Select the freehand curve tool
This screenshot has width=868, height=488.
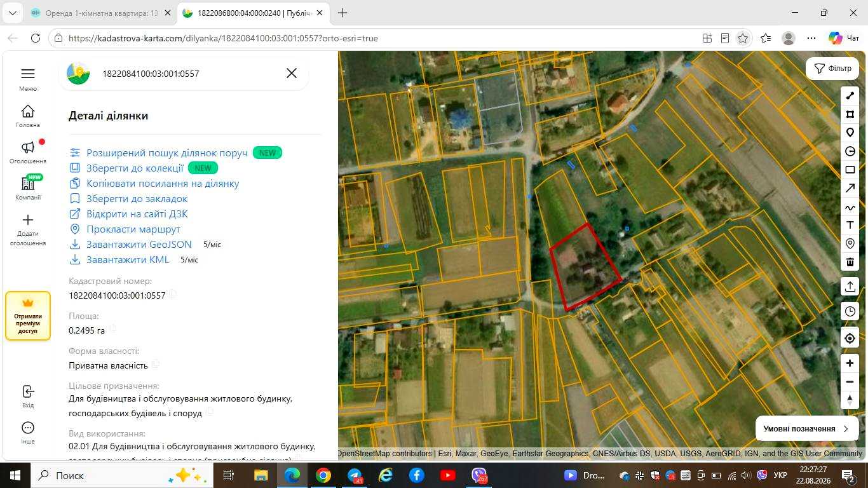click(850, 207)
